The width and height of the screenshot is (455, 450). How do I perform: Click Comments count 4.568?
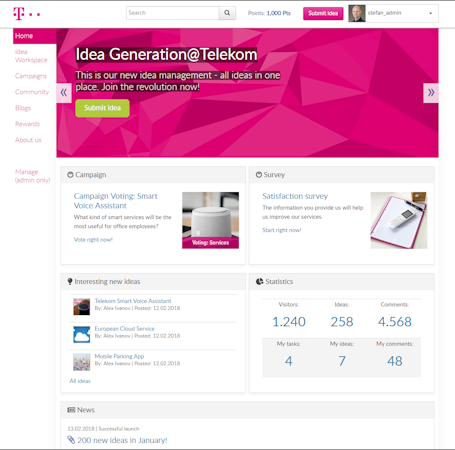[395, 322]
